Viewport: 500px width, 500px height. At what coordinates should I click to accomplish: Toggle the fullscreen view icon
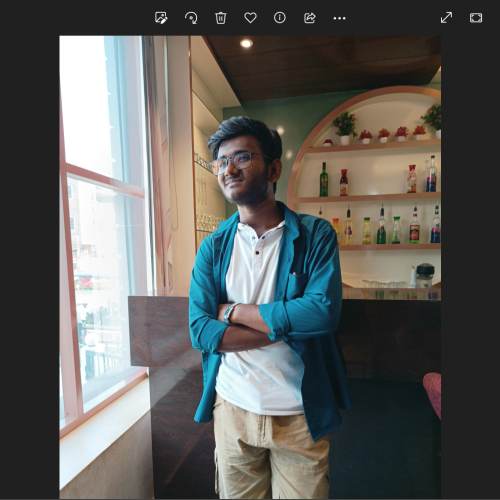pos(476,18)
